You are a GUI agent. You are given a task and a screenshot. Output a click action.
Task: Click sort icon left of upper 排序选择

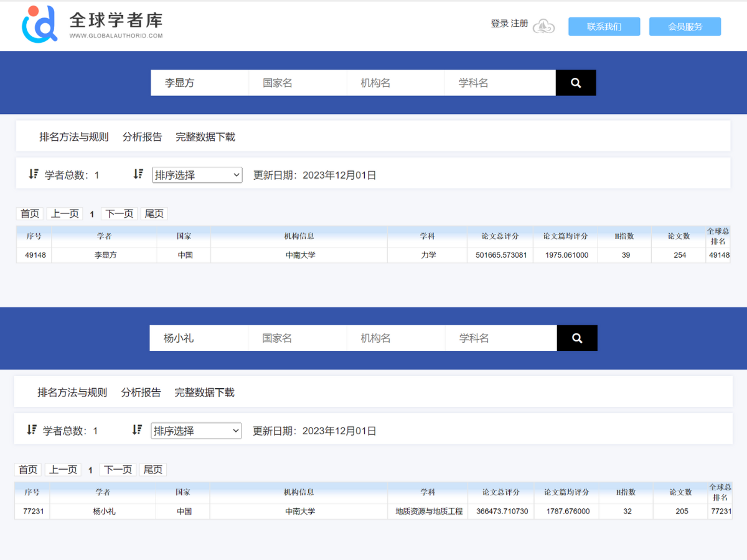(138, 174)
